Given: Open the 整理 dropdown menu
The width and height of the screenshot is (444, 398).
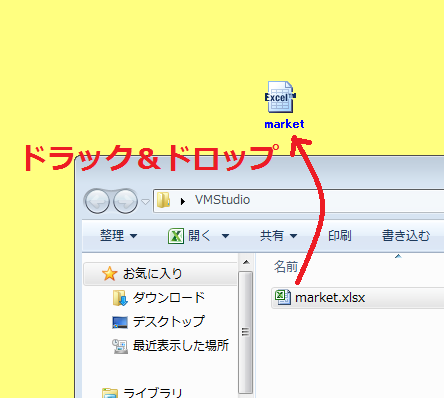Looking at the screenshot, I should tap(118, 236).
